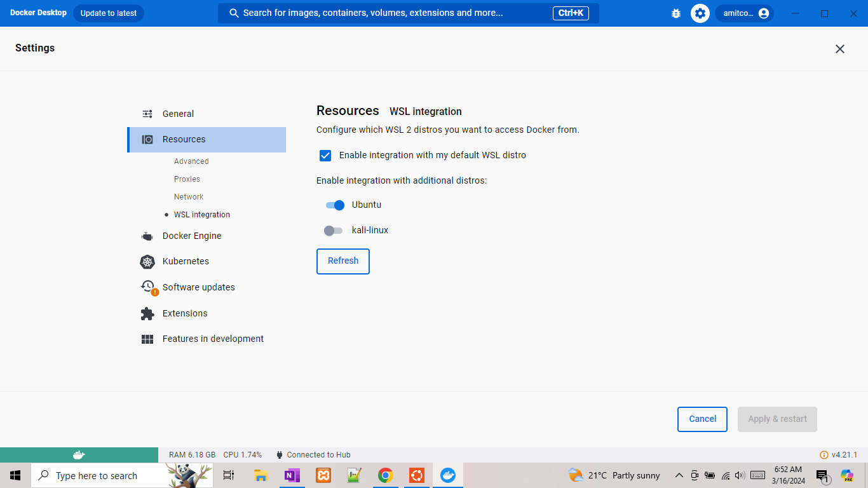Select the Docker Engine whale icon

coord(147,236)
